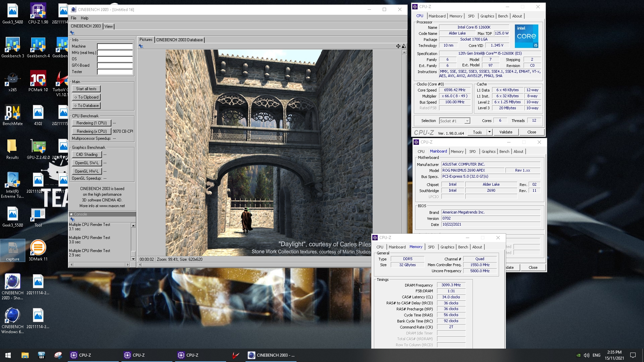Click the Machine input field

click(115, 46)
